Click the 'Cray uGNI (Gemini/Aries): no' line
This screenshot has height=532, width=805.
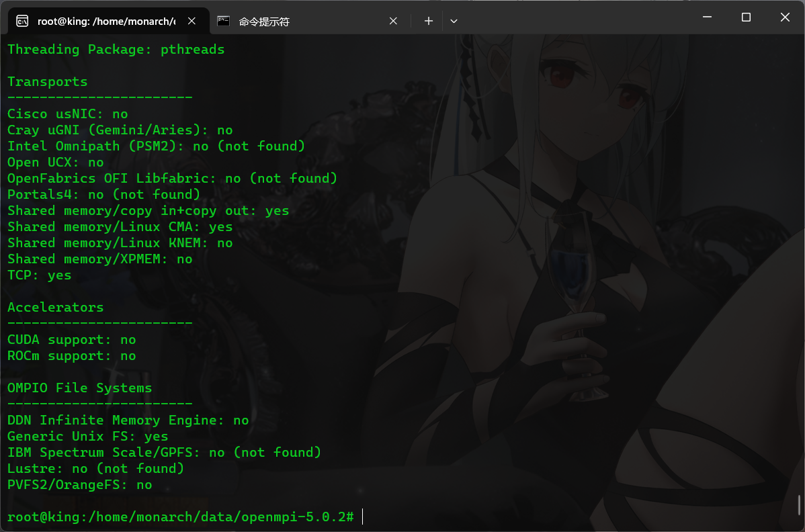tap(120, 130)
